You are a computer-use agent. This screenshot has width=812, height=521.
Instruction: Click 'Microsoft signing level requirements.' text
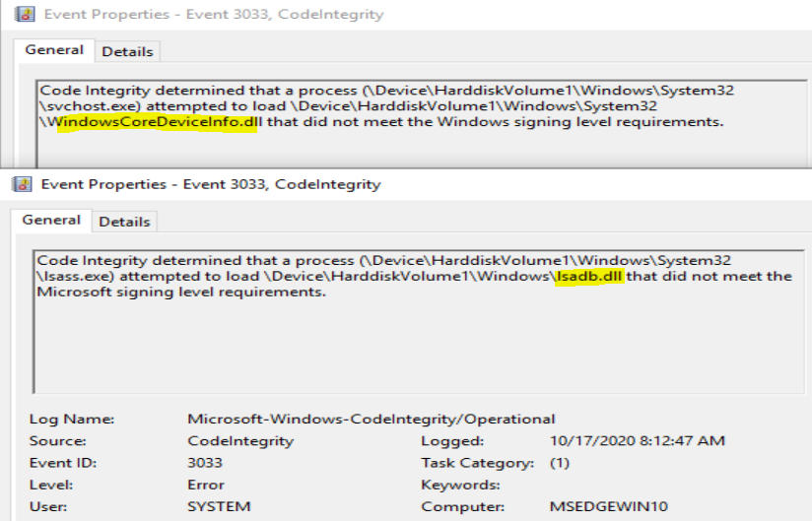(x=181, y=293)
